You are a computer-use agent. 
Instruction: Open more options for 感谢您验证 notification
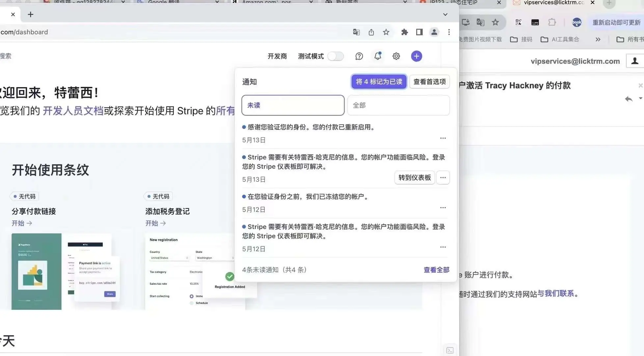443,138
